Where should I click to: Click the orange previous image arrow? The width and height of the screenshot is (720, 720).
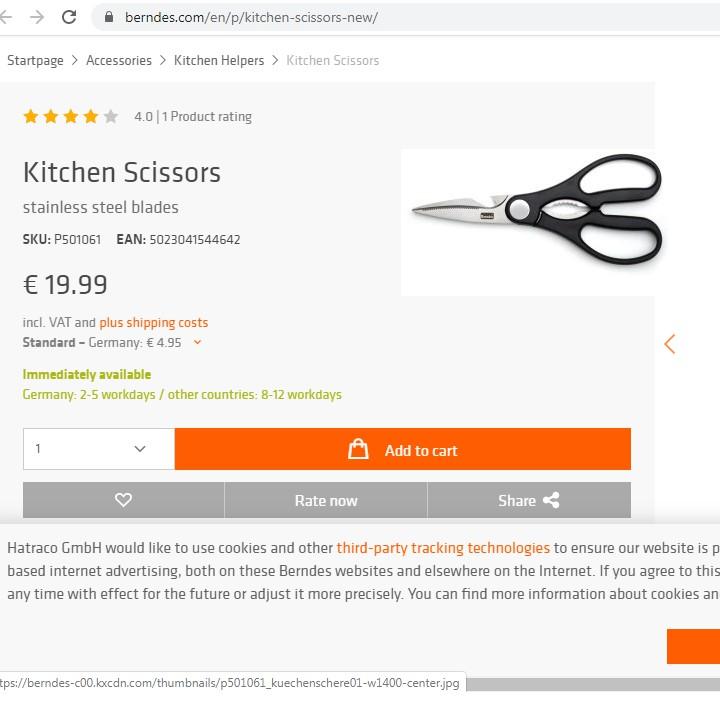(669, 344)
